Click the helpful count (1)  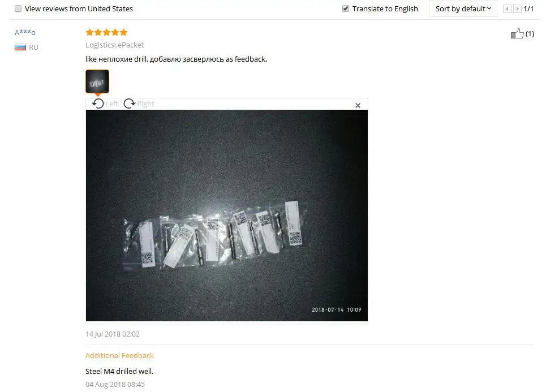530,34
